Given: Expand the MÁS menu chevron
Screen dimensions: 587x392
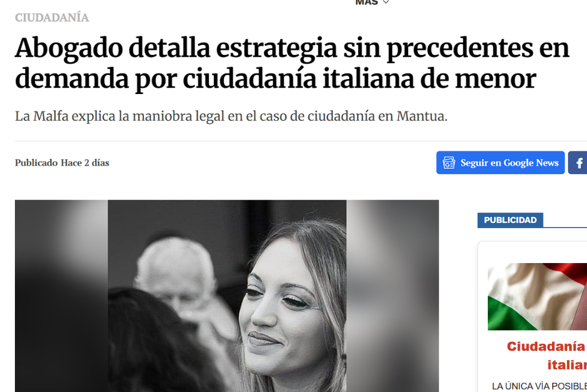Looking at the screenshot, I should (386, 2).
